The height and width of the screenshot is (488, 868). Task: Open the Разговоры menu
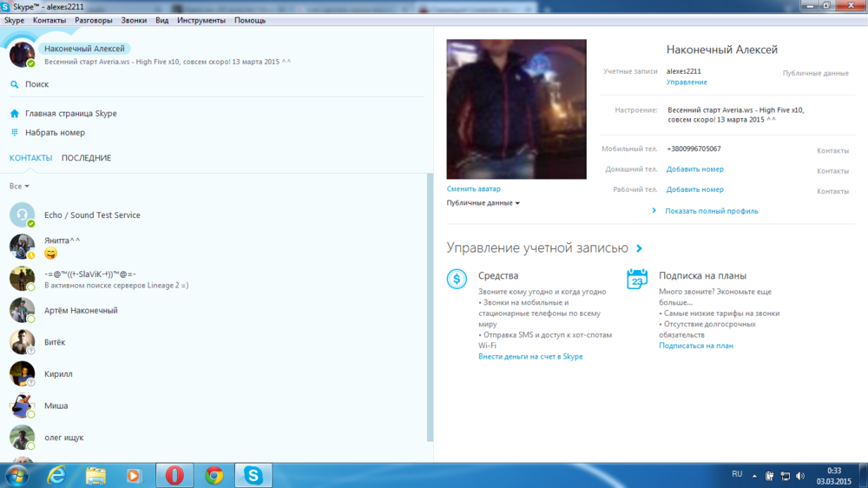[94, 21]
